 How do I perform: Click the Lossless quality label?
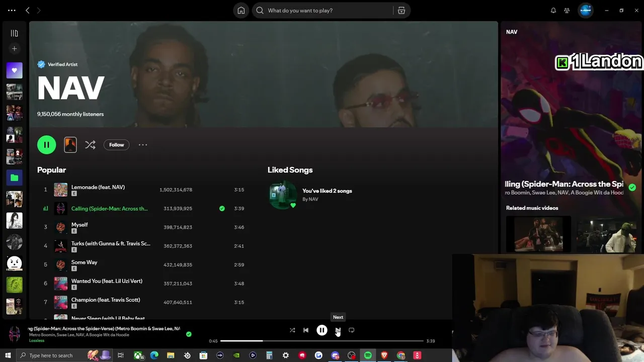37,340
